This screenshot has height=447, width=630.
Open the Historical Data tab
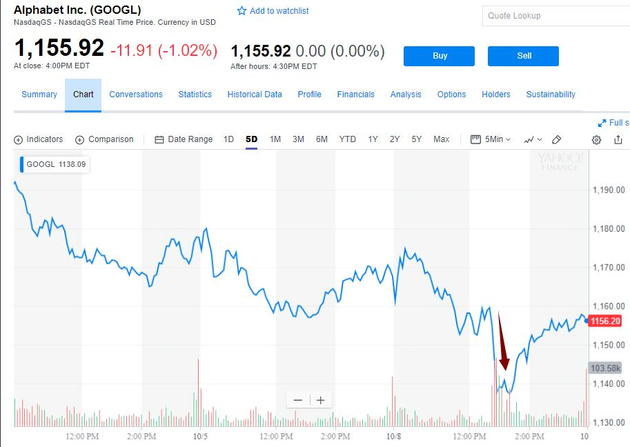tap(254, 94)
